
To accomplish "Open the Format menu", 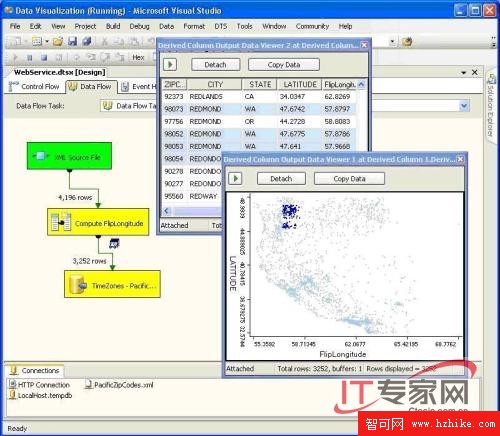I will click(x=194, y=26).
